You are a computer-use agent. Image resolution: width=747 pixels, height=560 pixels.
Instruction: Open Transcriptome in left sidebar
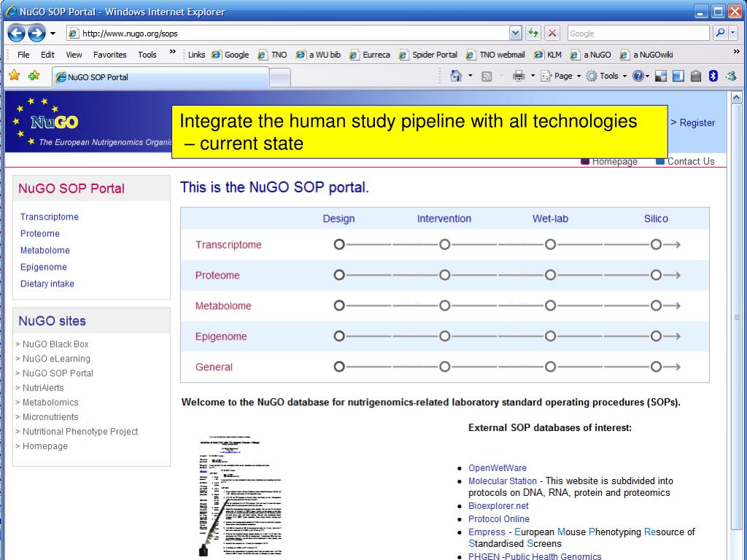click(49, 217)
